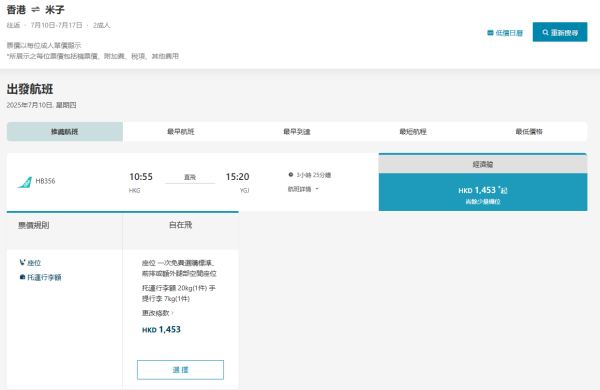Click the HKD 1,453 price in 自在飛
Viewport: 600px width, 390px height.
[x=161, y=330]
